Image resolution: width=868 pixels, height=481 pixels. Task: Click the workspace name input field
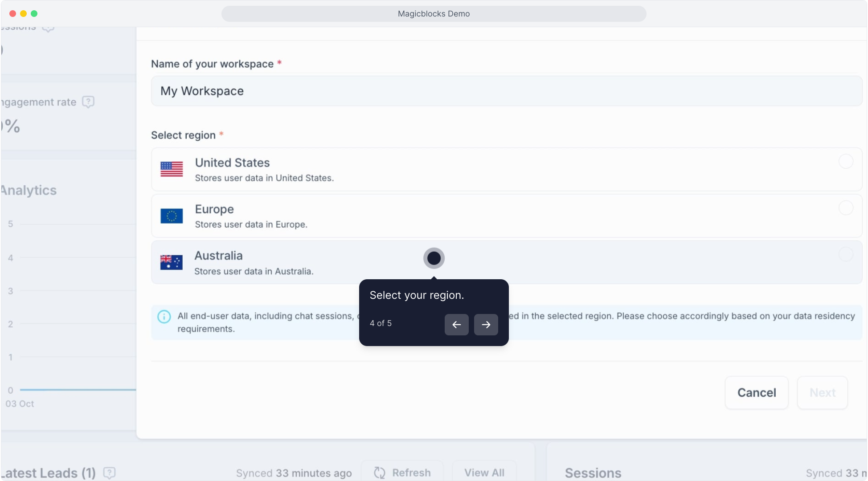click(506, 91)
